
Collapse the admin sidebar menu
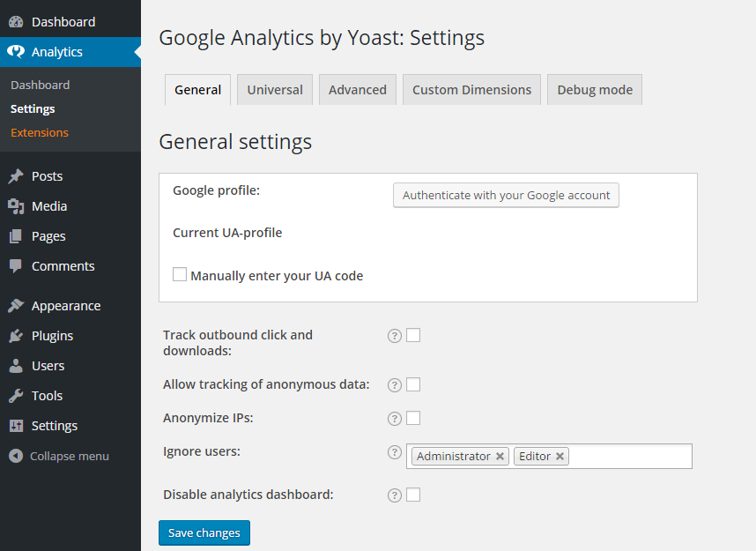(x=59, y=456)
